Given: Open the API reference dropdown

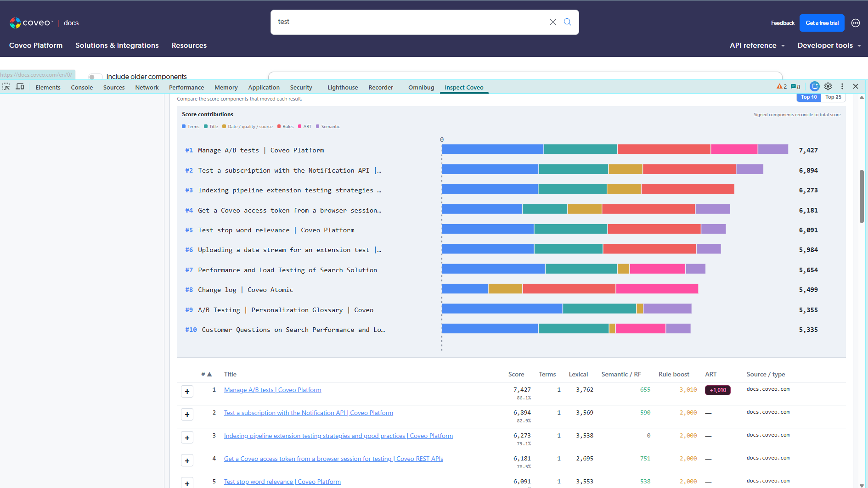Looking at the screenshot, I should 757,45.
